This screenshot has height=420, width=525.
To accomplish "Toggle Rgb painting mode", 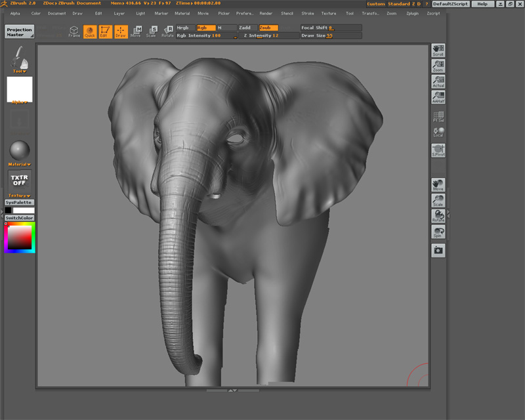I will [x=206, y=28].
